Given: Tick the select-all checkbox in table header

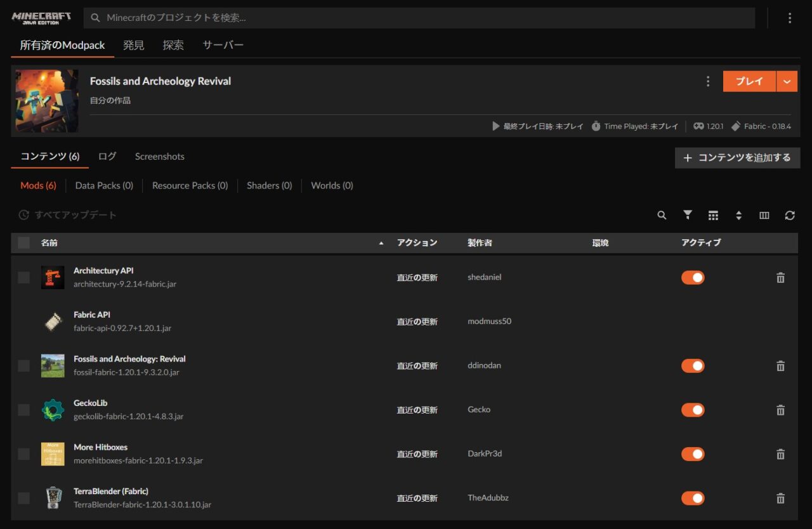Looking at the screenshot, I should pyautogui.click(x=24, y=242).
